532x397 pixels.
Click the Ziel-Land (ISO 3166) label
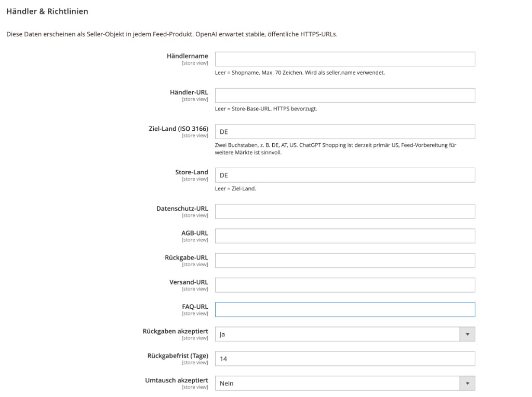[x=179, y=129]
